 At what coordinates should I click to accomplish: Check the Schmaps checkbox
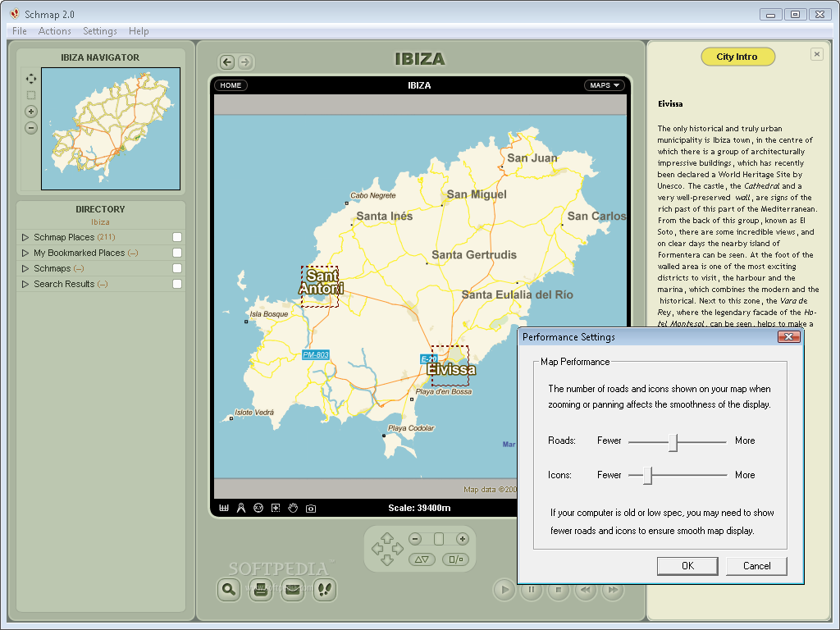[x=177, y=268]
